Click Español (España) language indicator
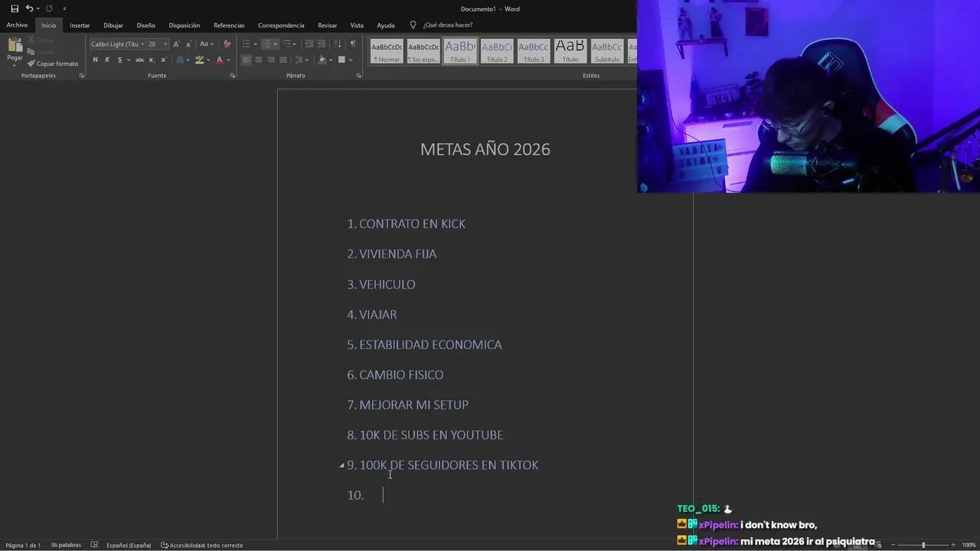This screenshot has width=980, height=551. 129,545
